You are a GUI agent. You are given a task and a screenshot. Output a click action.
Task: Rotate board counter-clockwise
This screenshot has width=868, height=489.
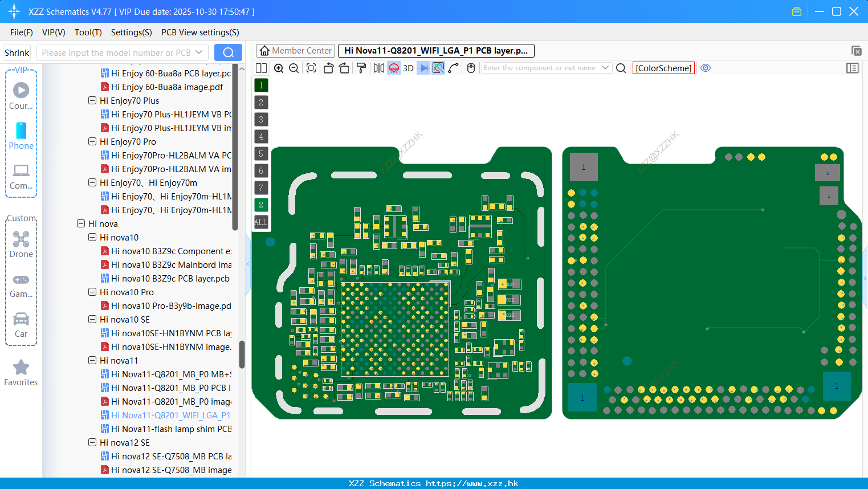pyautogui.click(x=328, y=68)
